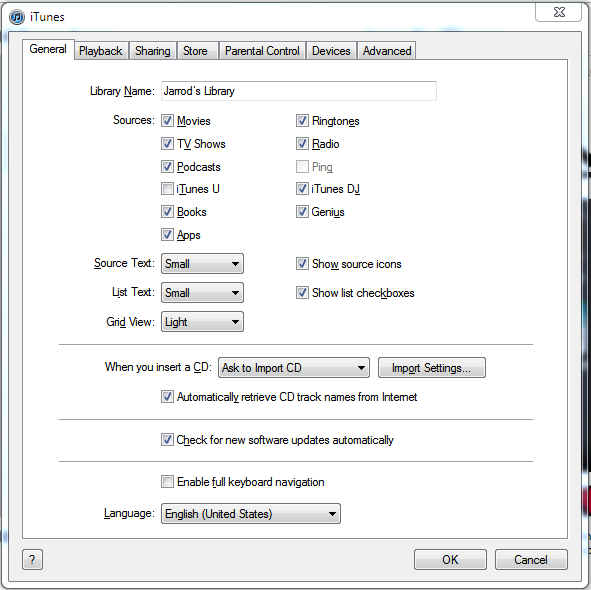Toggle the TV Shows source checkbox

coord(167,144)
